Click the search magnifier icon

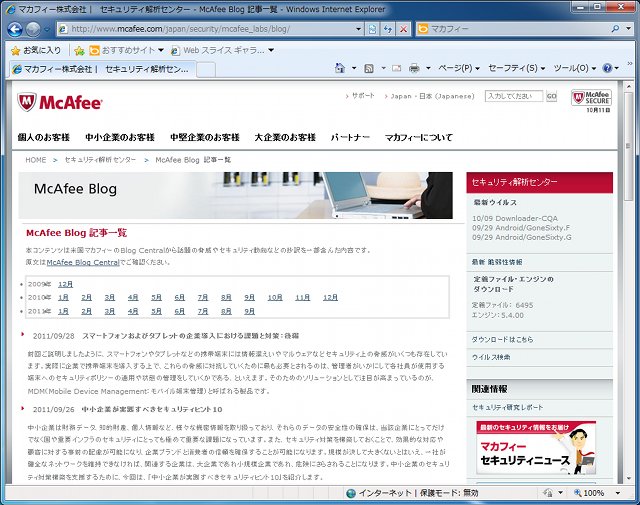click(615, 29)
